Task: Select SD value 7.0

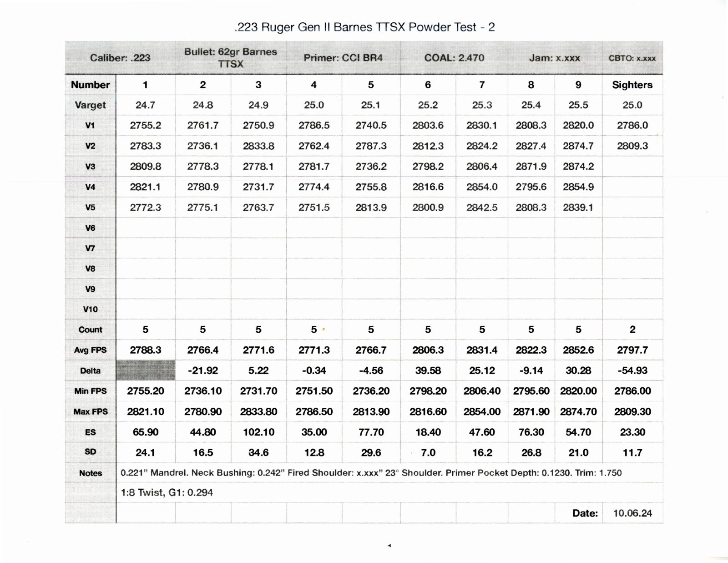Action: [428, 453]
